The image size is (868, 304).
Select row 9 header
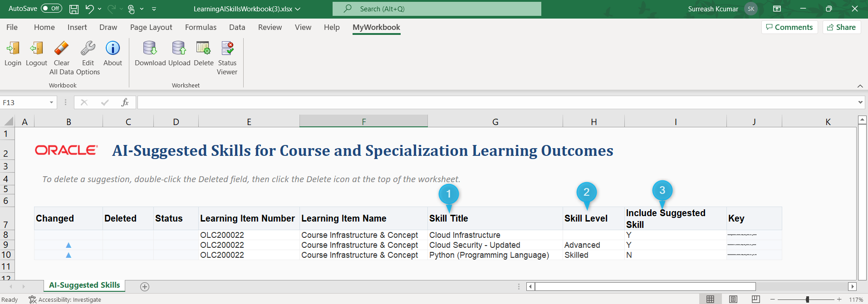click(7, 245)
